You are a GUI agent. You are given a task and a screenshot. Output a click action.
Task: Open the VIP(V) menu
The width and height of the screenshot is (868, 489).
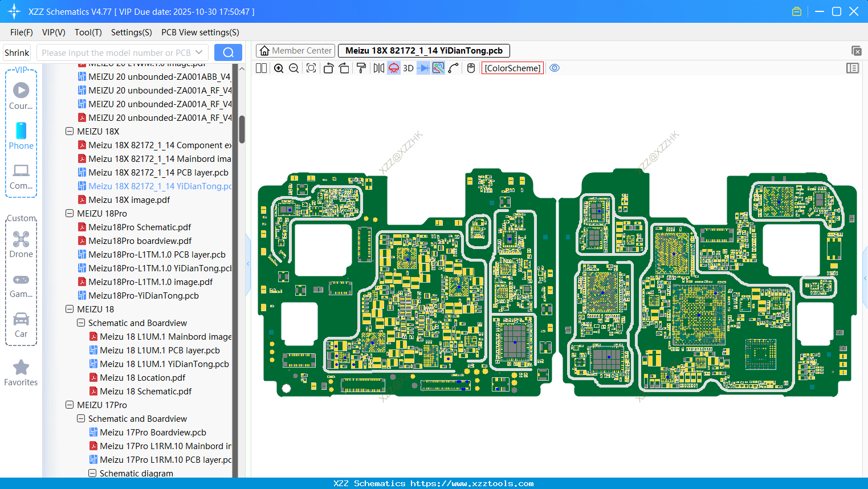pos(54,32)
